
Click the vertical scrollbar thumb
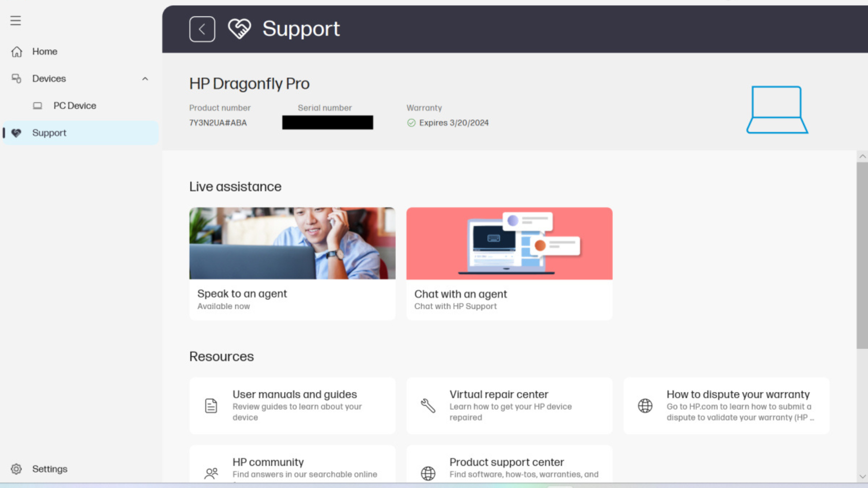click(862, 255)
